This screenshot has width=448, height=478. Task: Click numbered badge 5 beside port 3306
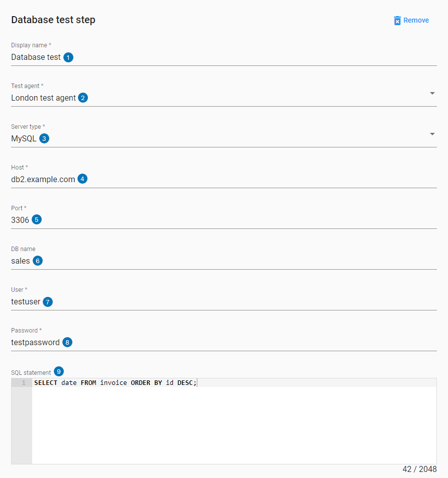tap(36, 220)
